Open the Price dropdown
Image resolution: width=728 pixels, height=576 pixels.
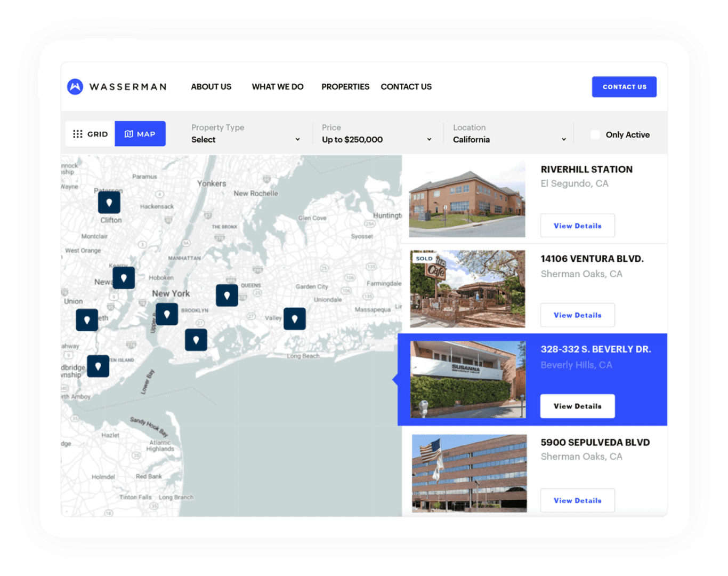click(x=377, y=134)
